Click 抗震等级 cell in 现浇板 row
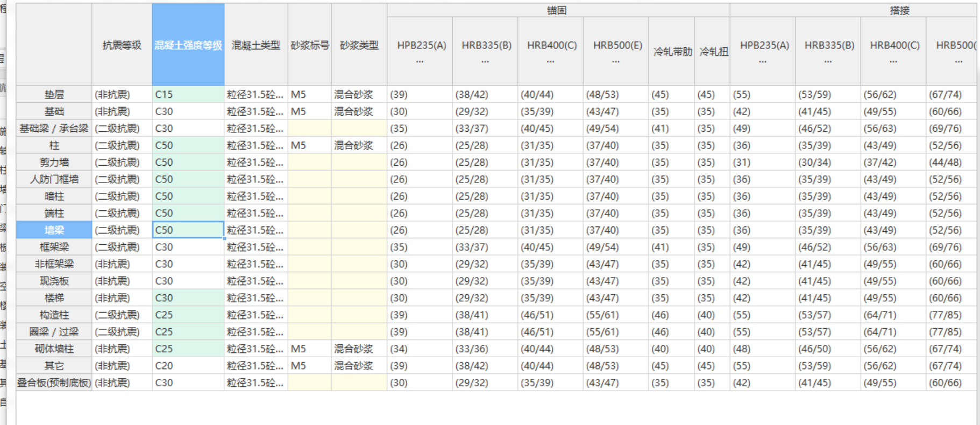 click(122, 281)
